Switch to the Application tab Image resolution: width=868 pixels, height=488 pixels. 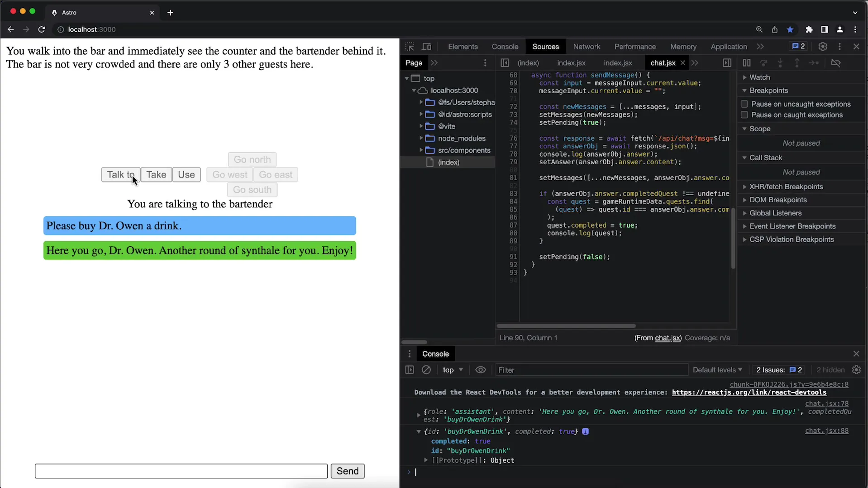(729, 47)
